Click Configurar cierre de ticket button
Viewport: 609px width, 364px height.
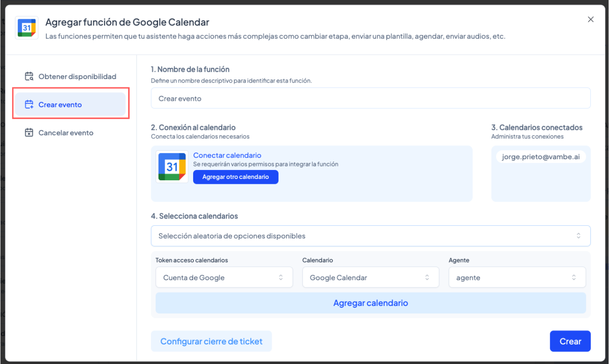coord(211,341)
